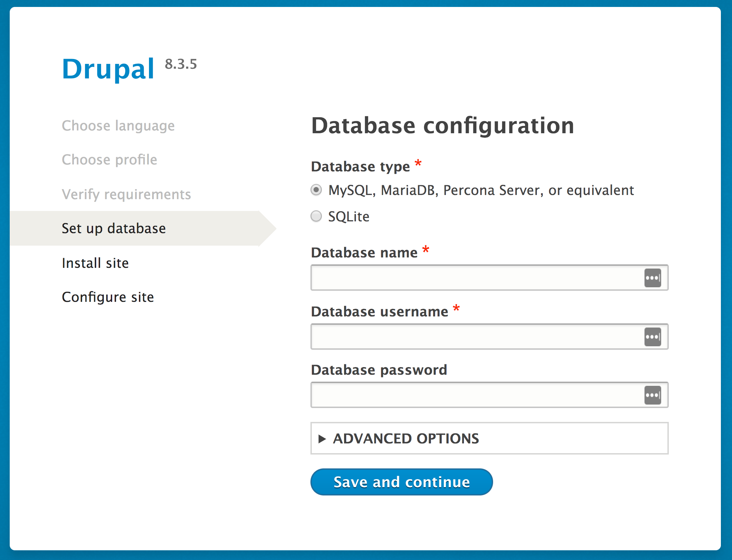Click the Database password label

pos(379,370)
